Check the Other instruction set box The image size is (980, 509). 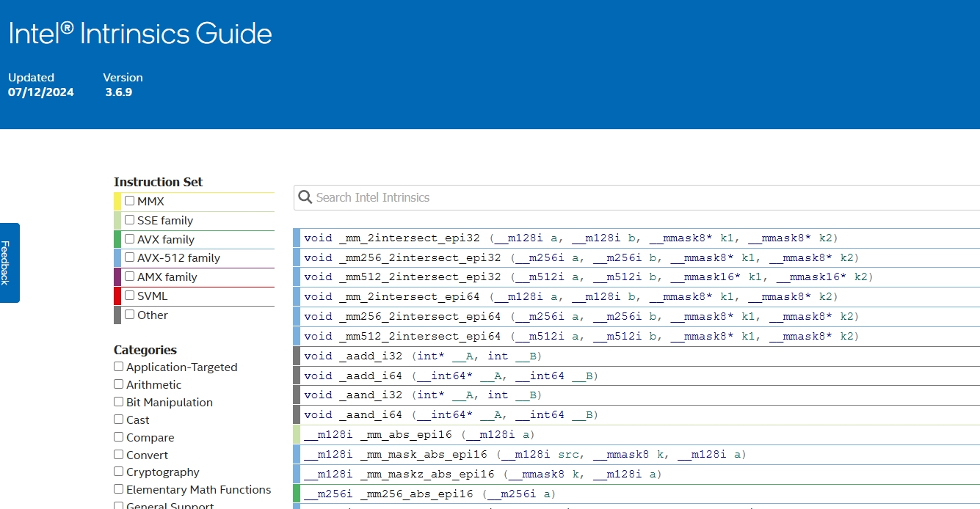click(130, 315)
